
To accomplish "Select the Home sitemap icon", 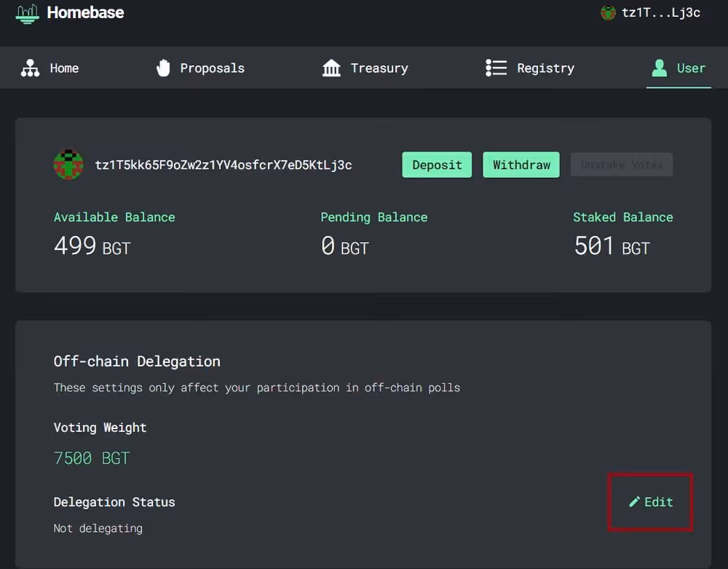I will [28, 68].
